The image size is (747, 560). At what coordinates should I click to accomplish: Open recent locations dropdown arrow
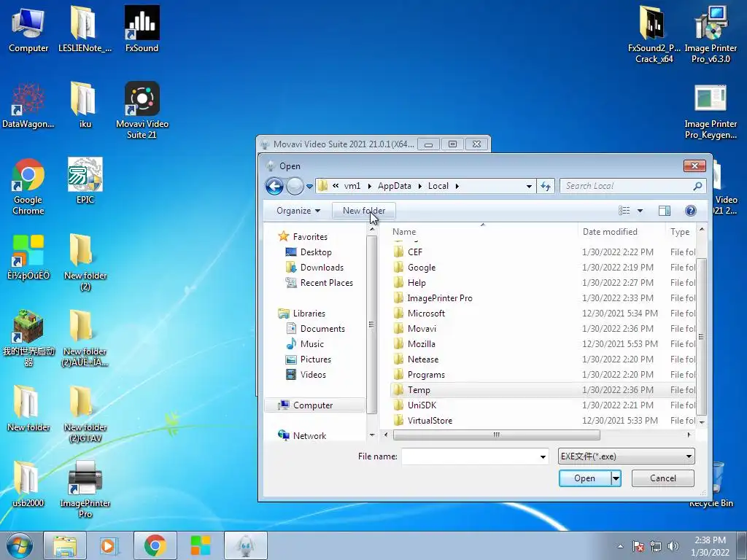(x=309, y=186)
